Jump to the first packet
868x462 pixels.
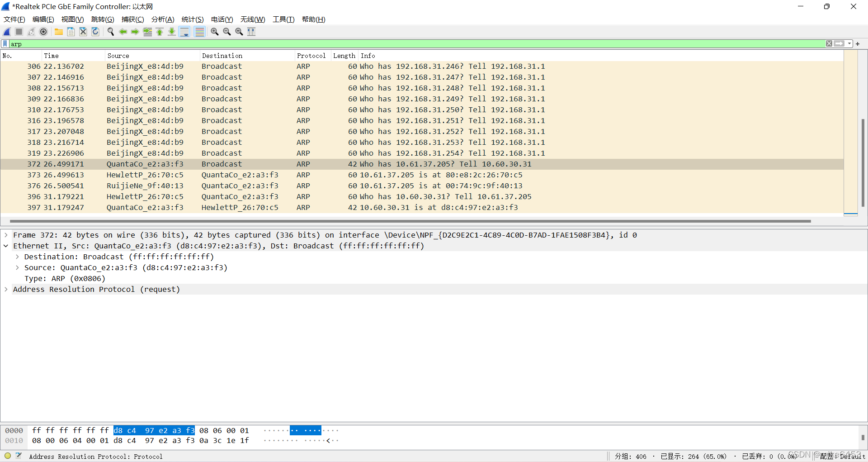click(x=160, y=32)
